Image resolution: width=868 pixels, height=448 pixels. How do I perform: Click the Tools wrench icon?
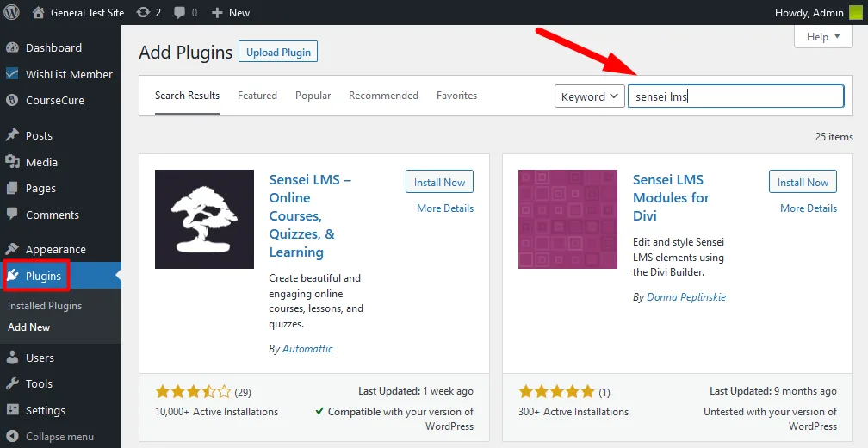click(12, 383)
